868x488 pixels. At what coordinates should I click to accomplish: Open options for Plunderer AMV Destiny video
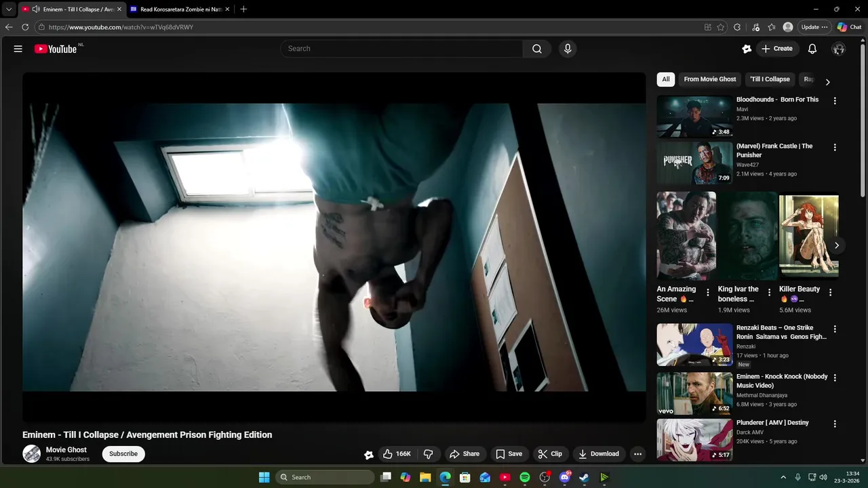pyautogui.click(x=835, y=424)
